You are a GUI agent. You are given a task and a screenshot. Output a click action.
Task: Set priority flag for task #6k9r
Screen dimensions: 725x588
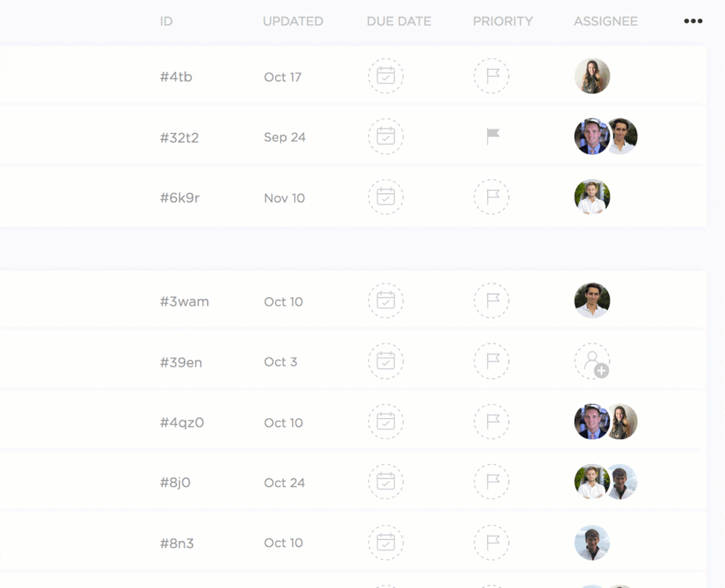point(491,197)
